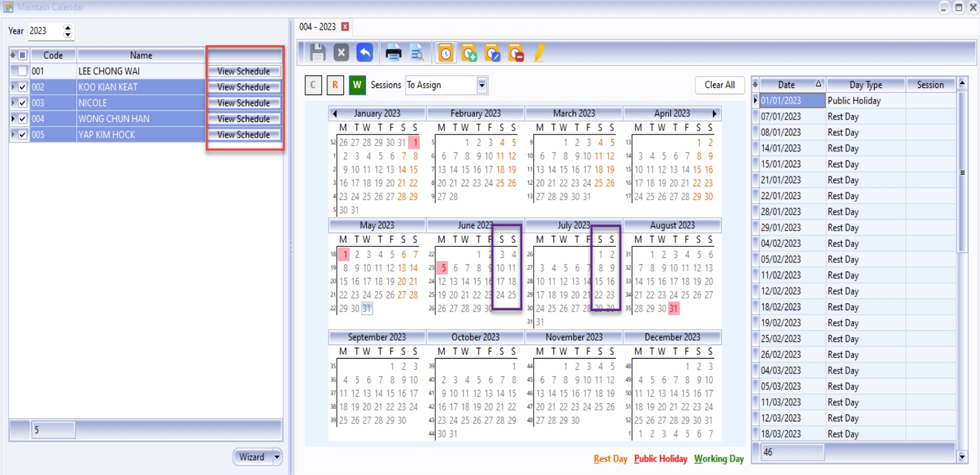
Task: Select the 01/01/2023 Public Holiday row
Action: coord(854,101)
